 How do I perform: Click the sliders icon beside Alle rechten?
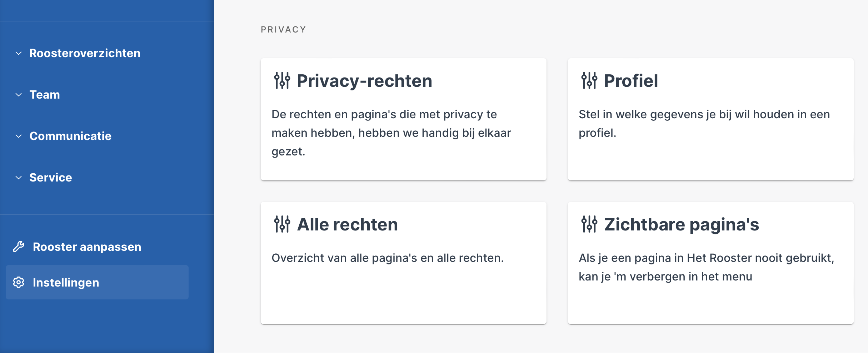click(x=282, y=224)
